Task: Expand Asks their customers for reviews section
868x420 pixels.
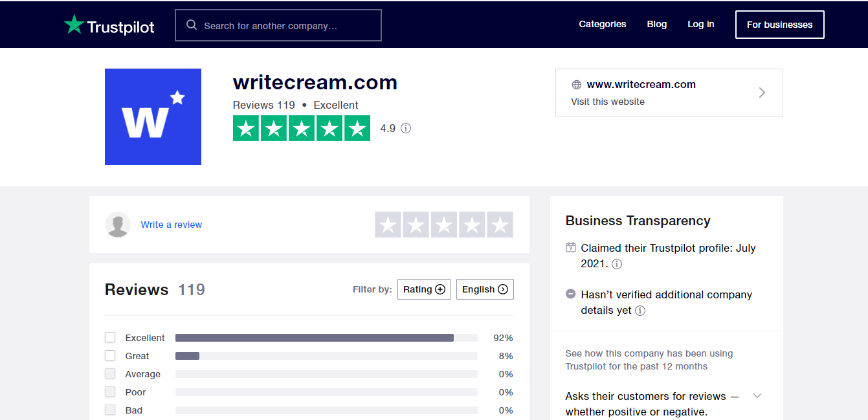Action: (757, 396)
